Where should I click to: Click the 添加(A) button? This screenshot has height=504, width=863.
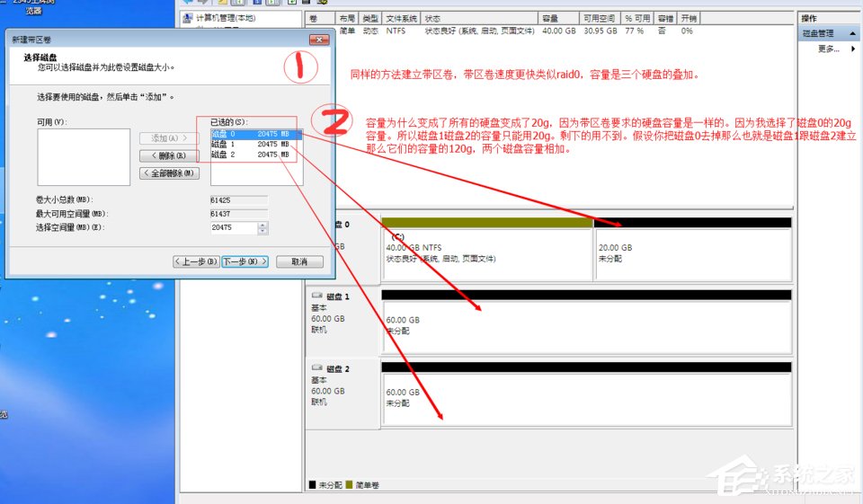[169, 138]
